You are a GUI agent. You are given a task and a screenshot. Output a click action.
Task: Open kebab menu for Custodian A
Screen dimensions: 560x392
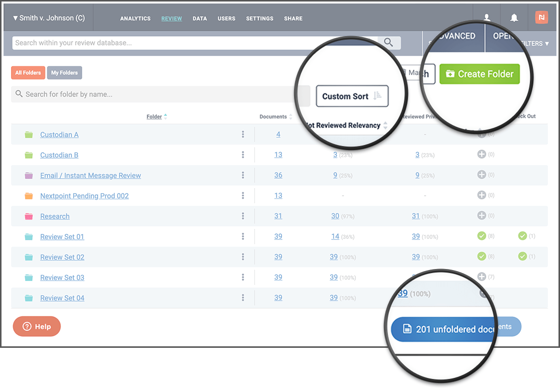click(243, 135)
